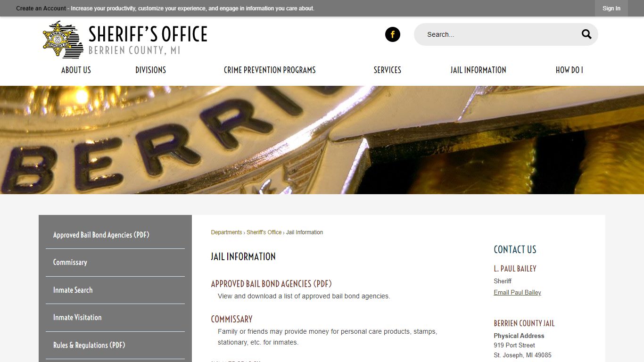Click the Berrien badge banner image

pos(322,140)
